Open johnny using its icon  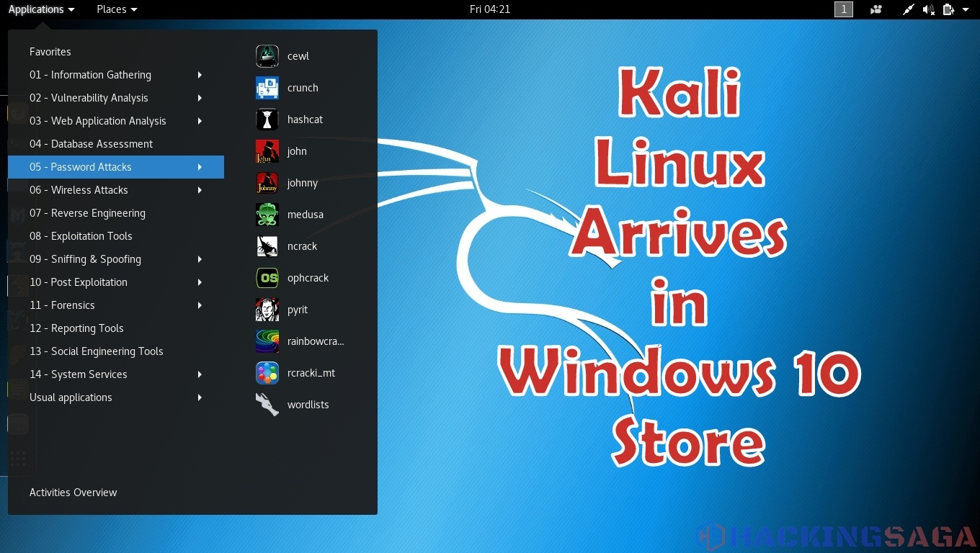[x=267, y=183]
